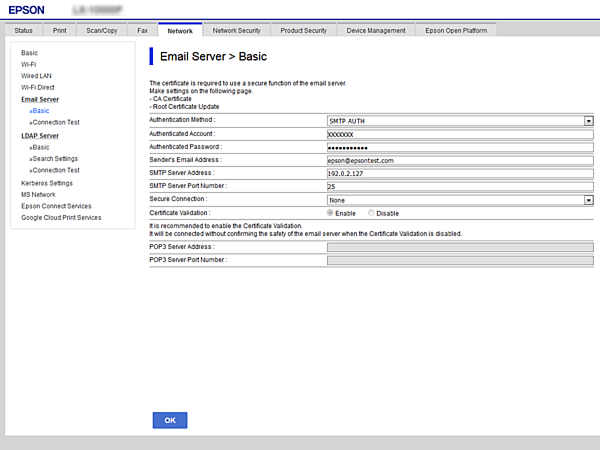
Task: Go to the Scan/Copy tab
Action: click(101, 31)
